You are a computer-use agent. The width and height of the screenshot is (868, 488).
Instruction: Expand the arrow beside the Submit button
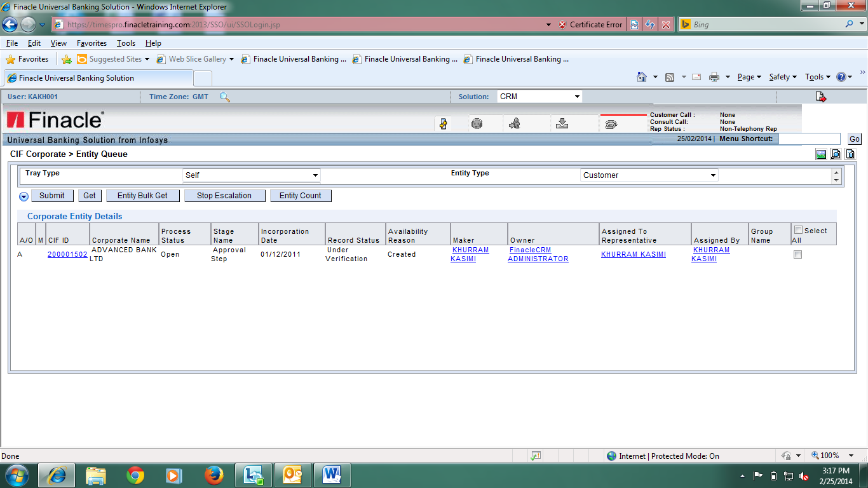pyautogui.click(x=24, y=196)
